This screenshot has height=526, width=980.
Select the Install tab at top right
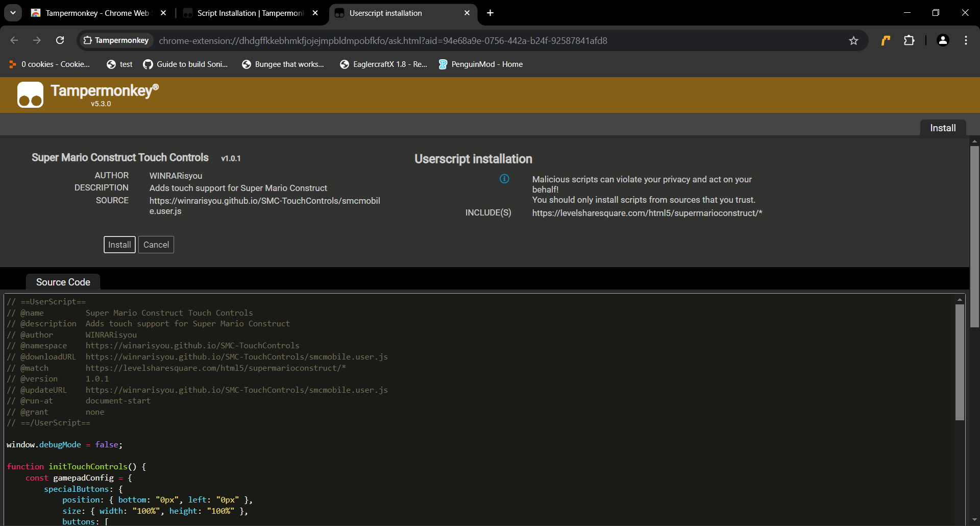pyautogui.click(x=943, y=128)
